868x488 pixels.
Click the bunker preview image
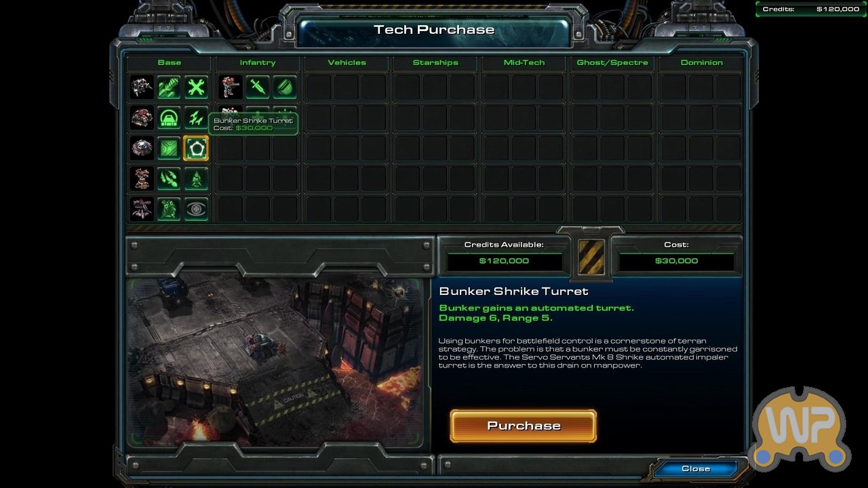click(275, 359)
